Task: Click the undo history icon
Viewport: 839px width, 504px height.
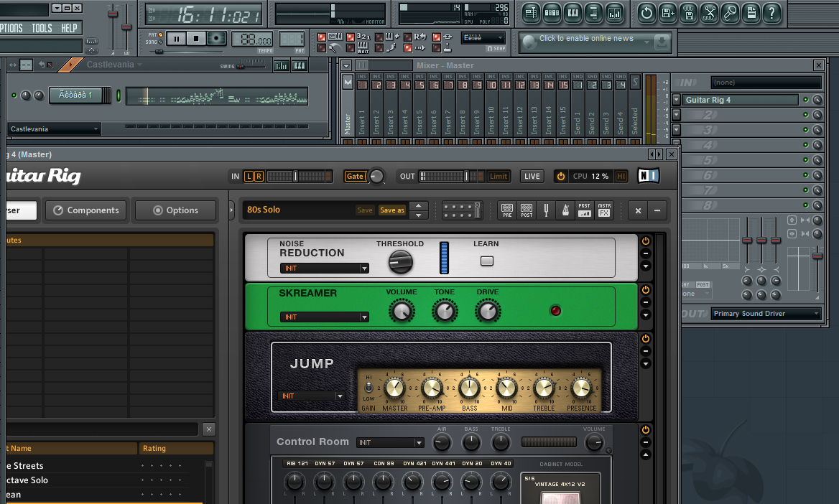Action: click(x=646, y=13)
